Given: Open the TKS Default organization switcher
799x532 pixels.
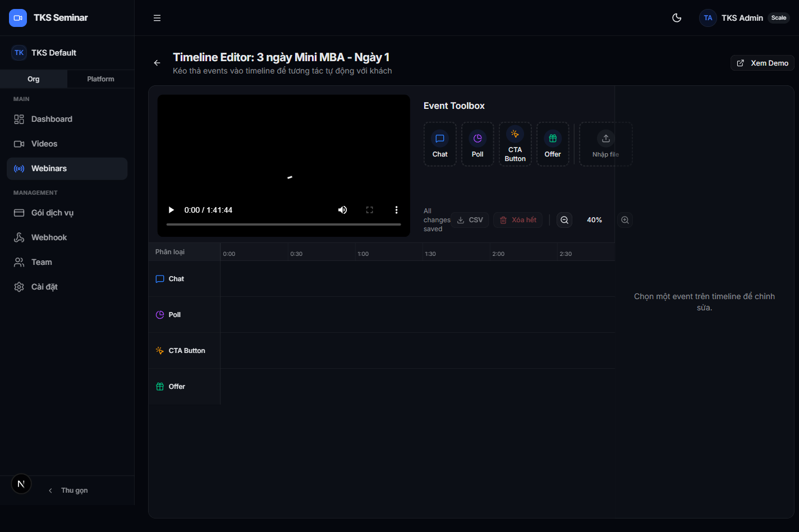Looking at the screenshot, I should [x=67, y=53].
